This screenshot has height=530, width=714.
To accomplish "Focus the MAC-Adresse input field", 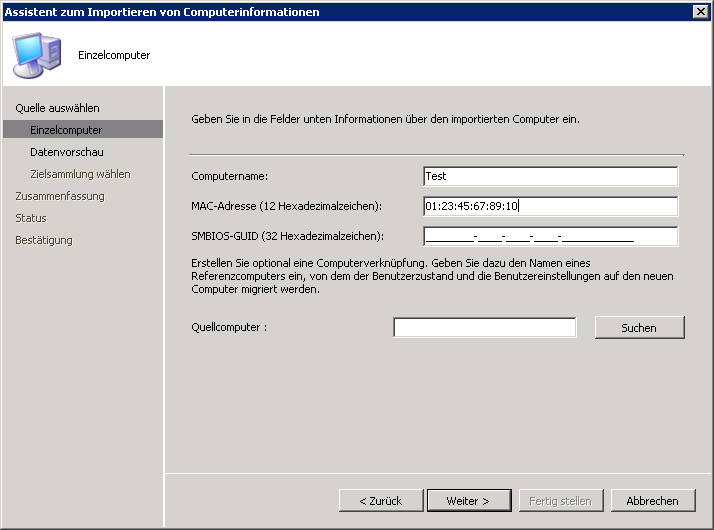I will coord(550,206).
